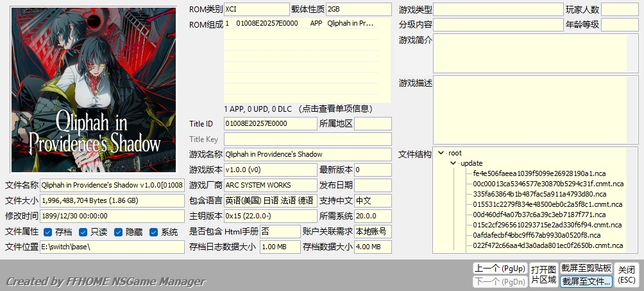This screenshot has height=291, width=644.
Task: Select 00d460df4a07b37c6a39c3eb7187f771.nca file
Action: coord(539,215)
